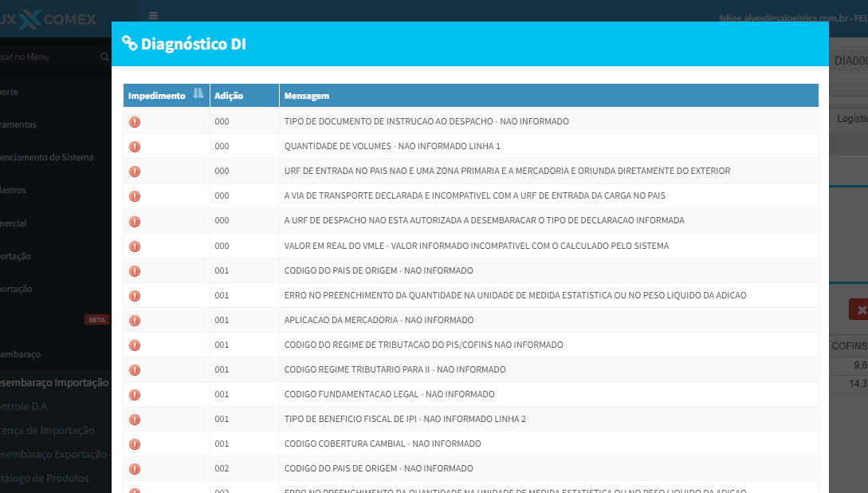
Task: Select message APLICACAO DA MERCADORIA - NAO INFORMADO
Action: (x=379, y=320)
